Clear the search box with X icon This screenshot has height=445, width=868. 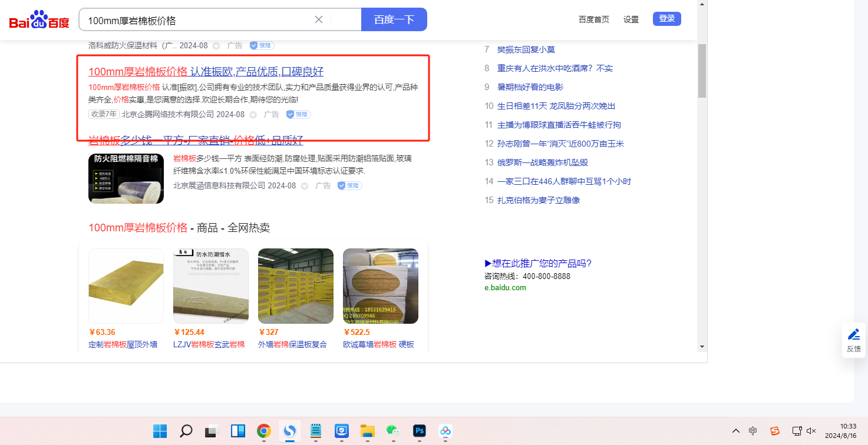tap(319, 19)
